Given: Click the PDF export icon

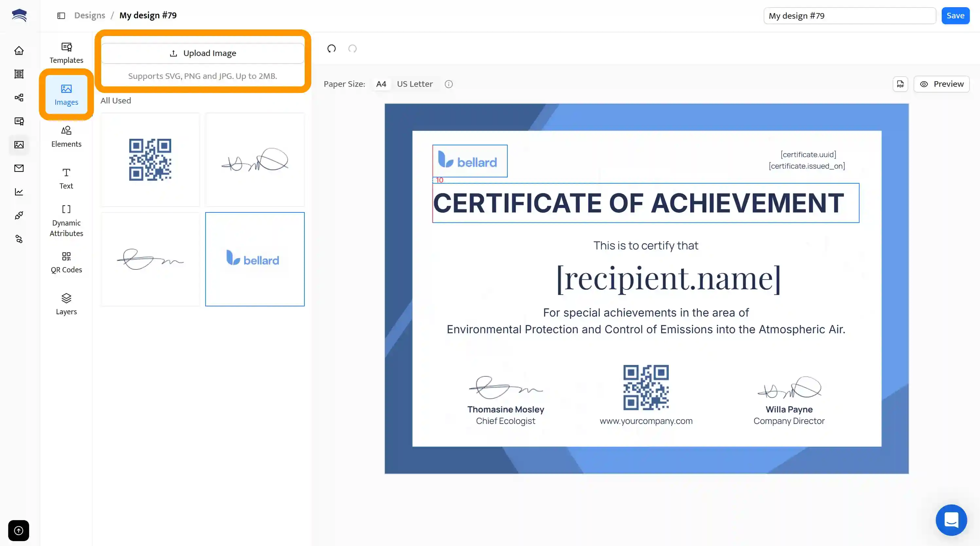Looking at the screenshot, I should point(900,84).
